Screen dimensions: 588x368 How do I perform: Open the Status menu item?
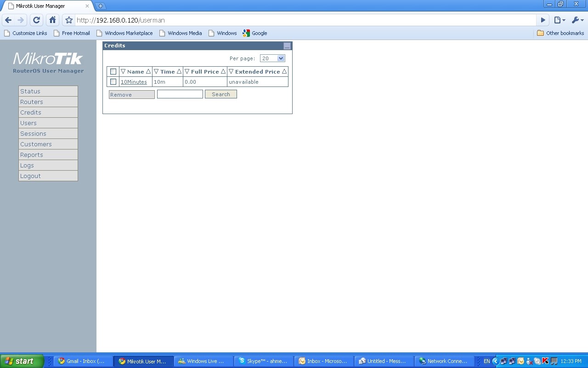(x=48, y=91)
